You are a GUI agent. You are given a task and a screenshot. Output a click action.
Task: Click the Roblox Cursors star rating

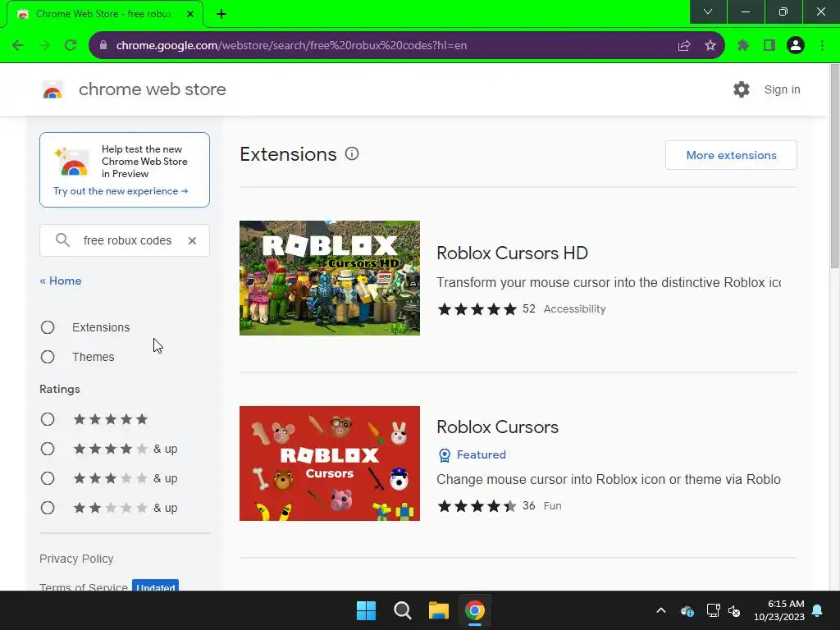pyautogui.click(x=477, y=505)
